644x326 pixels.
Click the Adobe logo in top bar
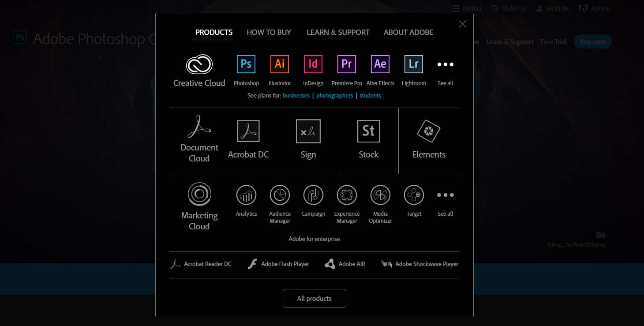(595, 8)
